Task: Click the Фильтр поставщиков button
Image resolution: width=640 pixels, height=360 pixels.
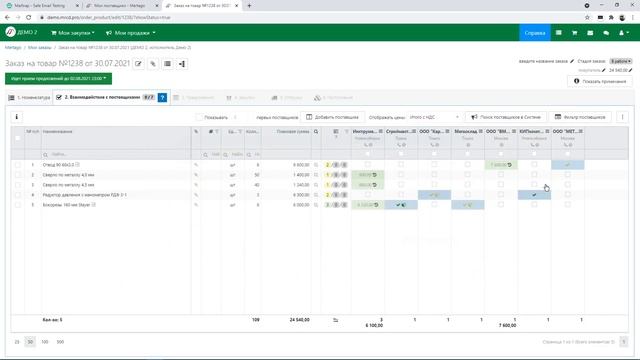Action: point(580,117)
